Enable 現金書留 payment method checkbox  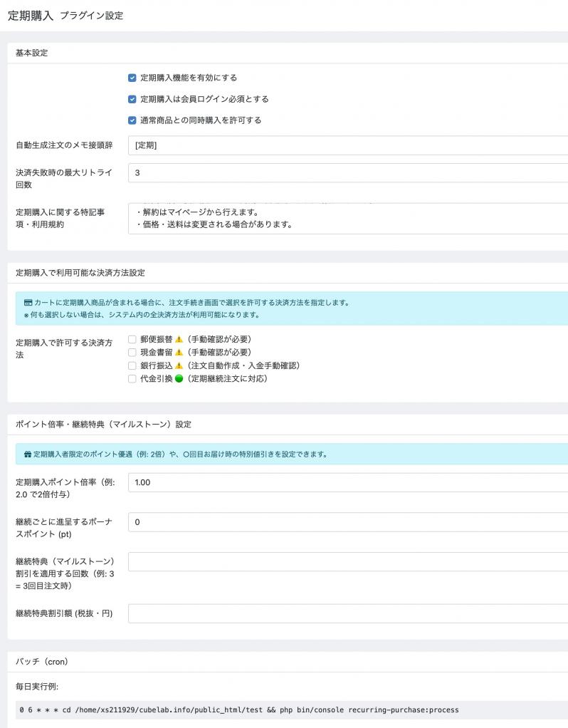point(132,353)
